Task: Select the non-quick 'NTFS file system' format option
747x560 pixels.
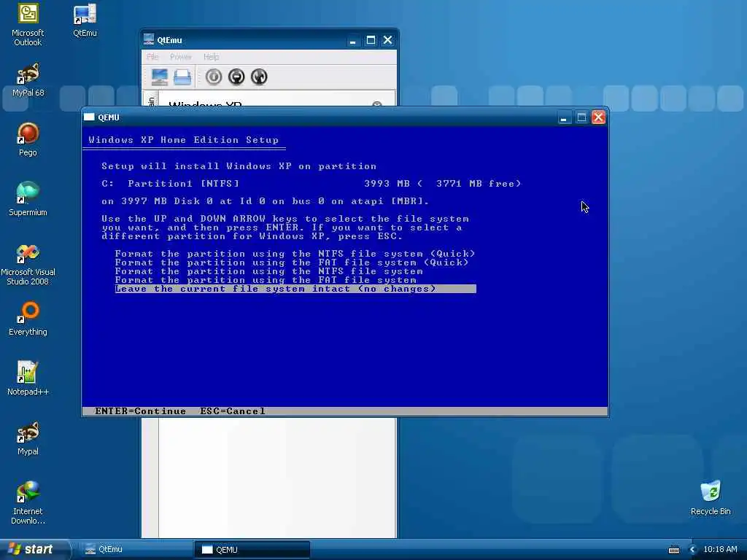Action: (x=268, y=271)
